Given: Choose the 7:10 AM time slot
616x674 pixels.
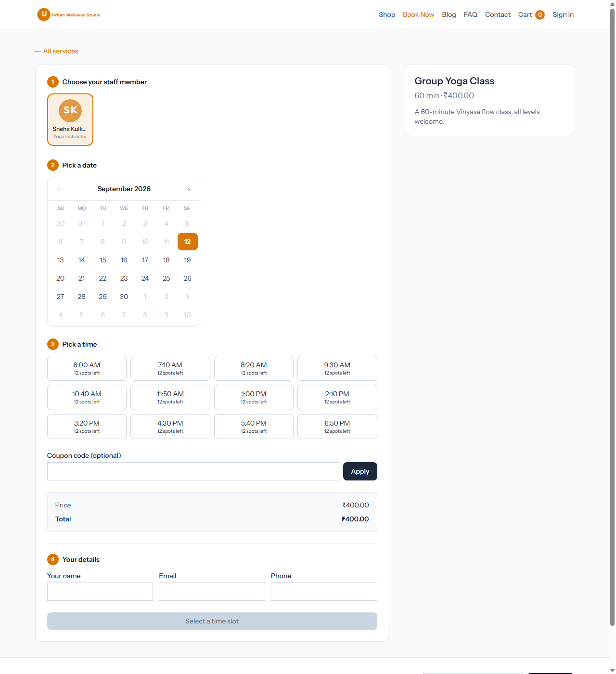Looking at the screenshot, I should point(170,368).
